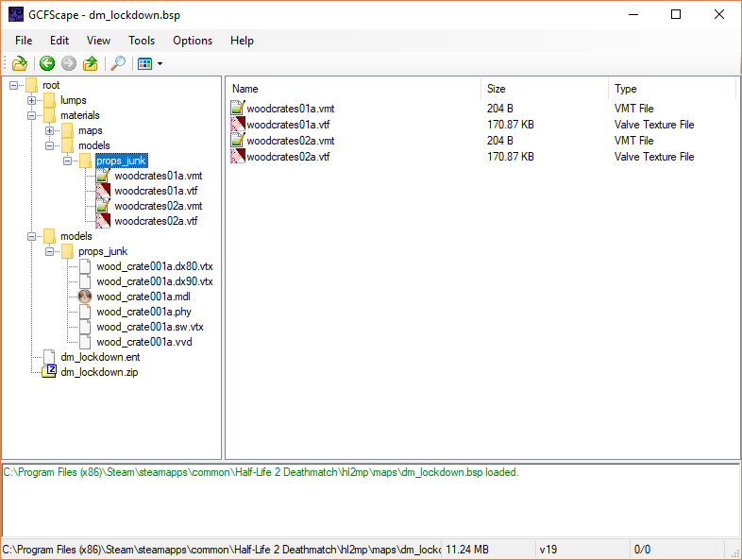Click the 204 B size of woodcrates02a.vmt
This screenshot has width=742, height=560.
click(500, 141)
